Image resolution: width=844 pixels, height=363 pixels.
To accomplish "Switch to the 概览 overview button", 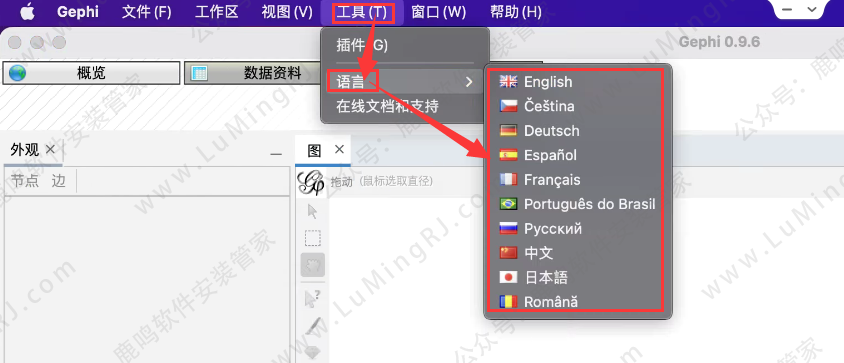I will [x=91, y=73].
